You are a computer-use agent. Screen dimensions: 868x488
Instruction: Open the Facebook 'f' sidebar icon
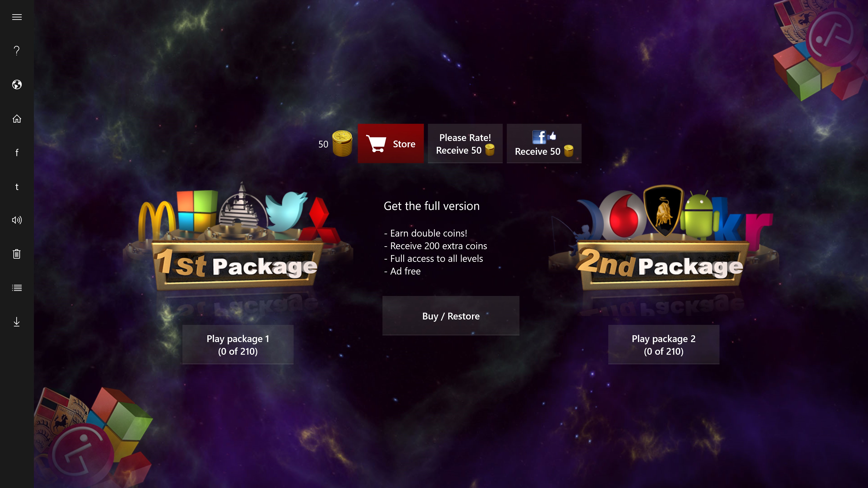click(x=17, y=152)
